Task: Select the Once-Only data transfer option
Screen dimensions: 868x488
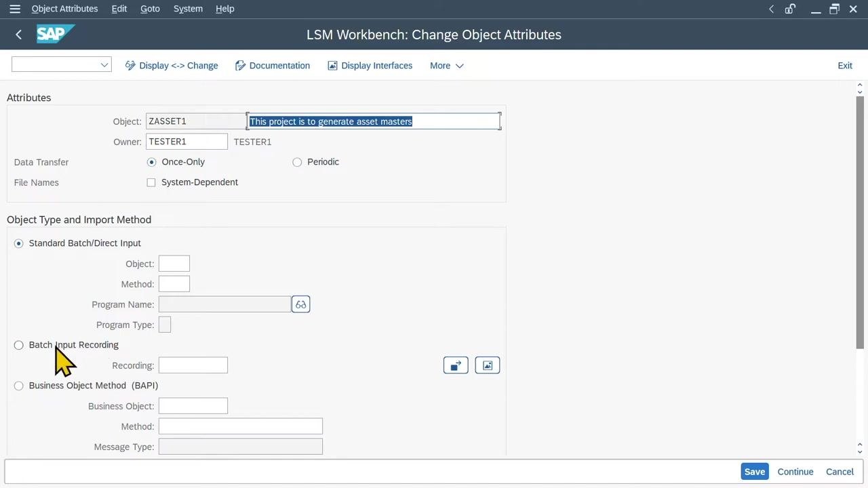Action: click(151, 162)
